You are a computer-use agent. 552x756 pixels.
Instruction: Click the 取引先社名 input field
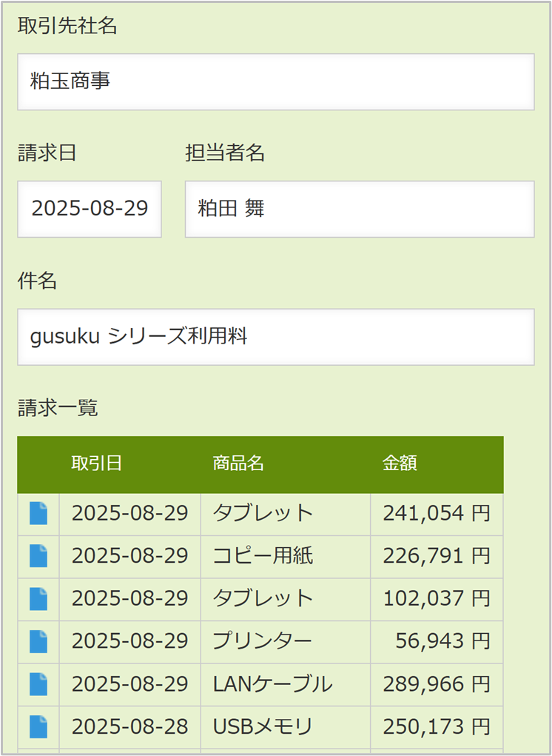click(275, 81)
